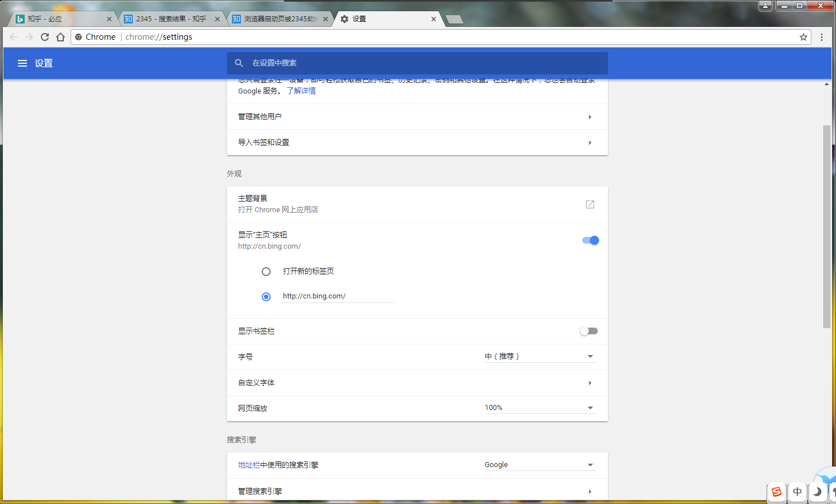This screenshot has height=504, width=836.
Task: Open the 网页缩放 100% dropdown
Action: pyautogui.click(x=540, y=407)
